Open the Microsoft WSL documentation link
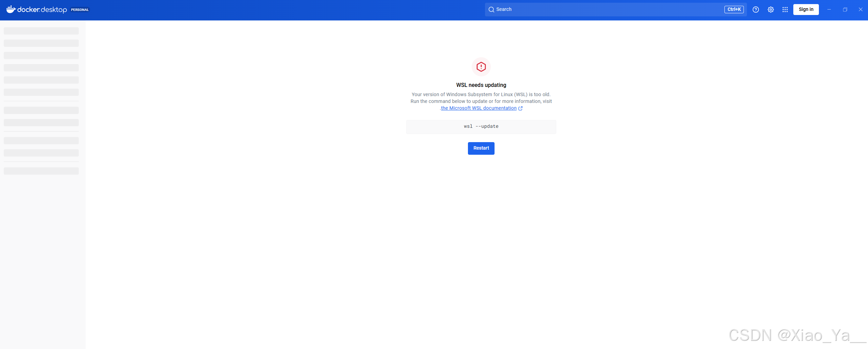The width and height of the screenshot is (868, 349). [x=479, y=108]
